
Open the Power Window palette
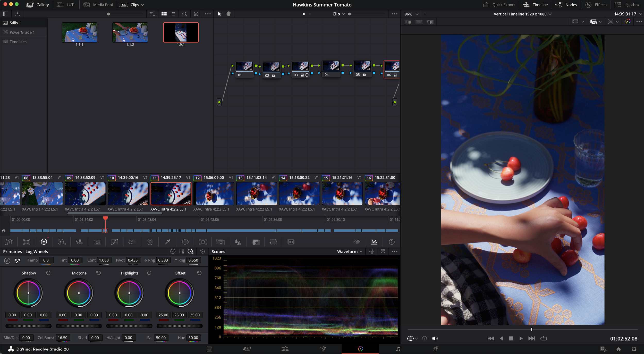click(x=185, y=242)
